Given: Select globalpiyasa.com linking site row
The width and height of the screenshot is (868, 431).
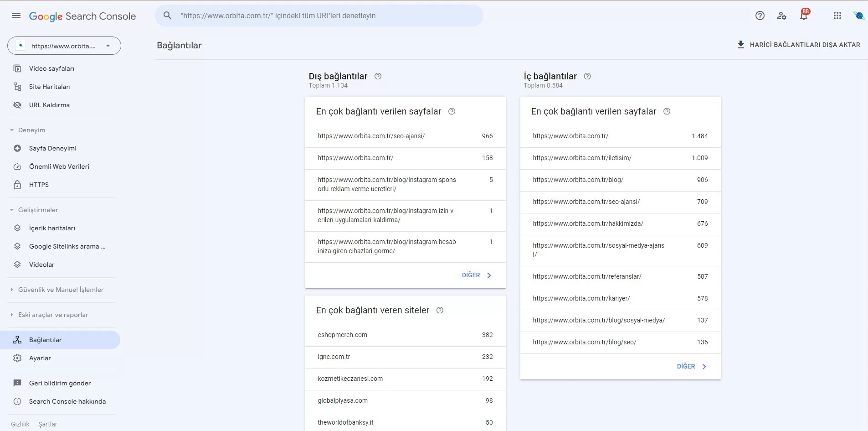Looking at the screenshot, I should pyautogui.click(x=406, y=400).
